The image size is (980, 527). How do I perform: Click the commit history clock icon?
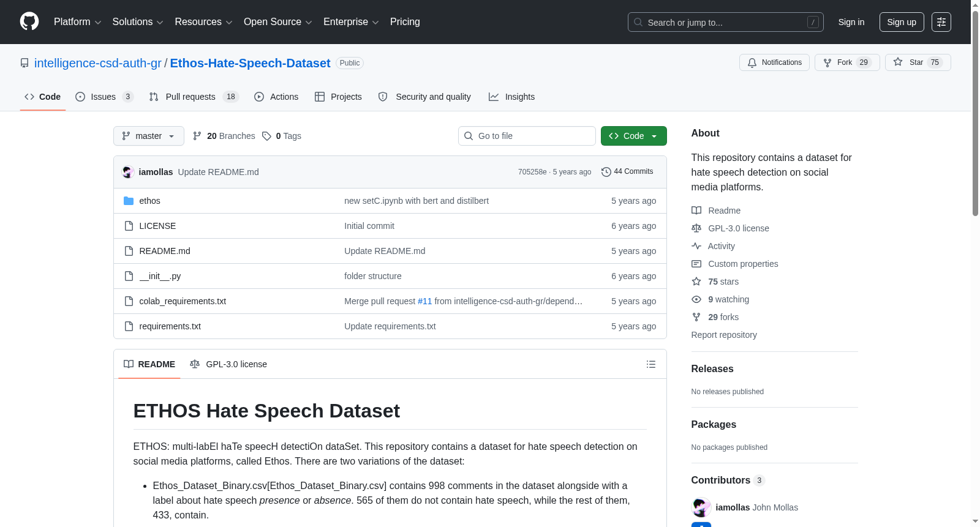click(x=606, y=172)
